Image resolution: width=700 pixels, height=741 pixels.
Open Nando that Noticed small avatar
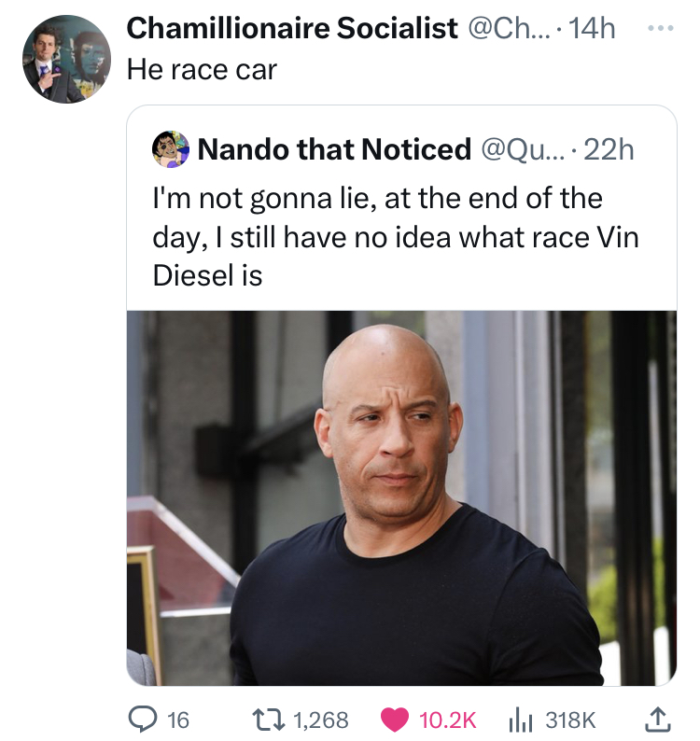pos(170,148)
